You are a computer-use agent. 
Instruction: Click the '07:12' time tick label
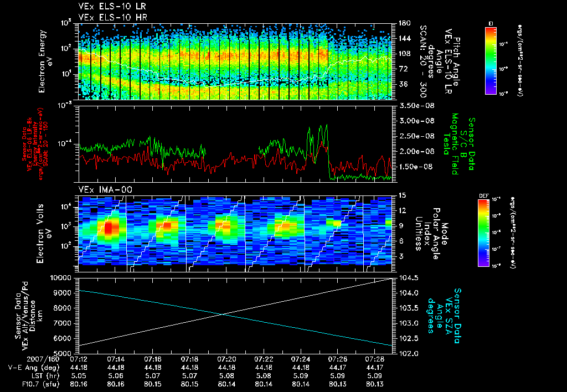pyautogui.click(x=79, y=359)
